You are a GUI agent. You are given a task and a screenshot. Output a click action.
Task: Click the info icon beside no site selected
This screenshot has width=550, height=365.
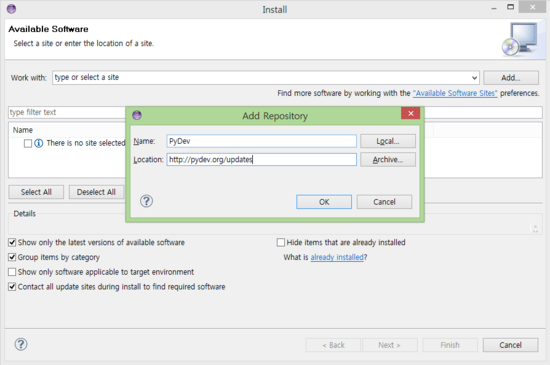39,143
